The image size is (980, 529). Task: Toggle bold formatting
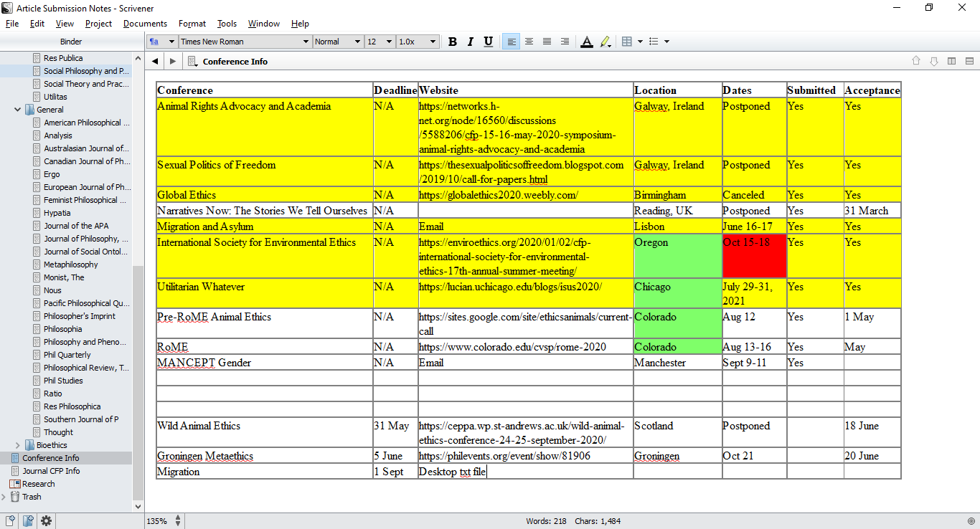pyautogui.click(x=453, y=42)
